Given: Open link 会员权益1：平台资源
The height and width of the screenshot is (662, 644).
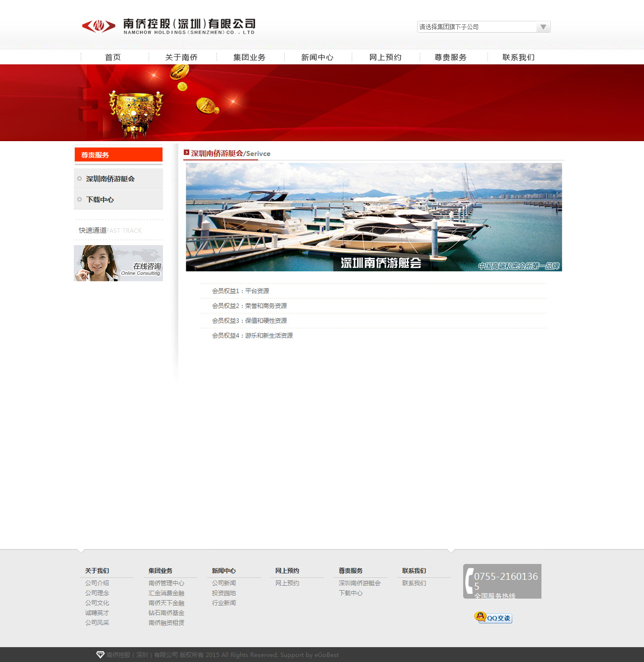Looking at the screenshot, I should (x=240, y=291).
